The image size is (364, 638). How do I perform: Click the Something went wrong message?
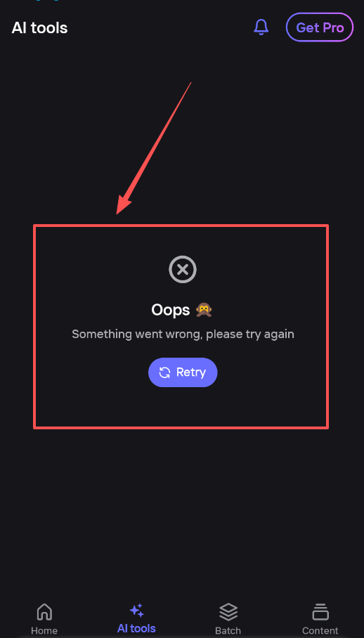(x=183, y=334)
